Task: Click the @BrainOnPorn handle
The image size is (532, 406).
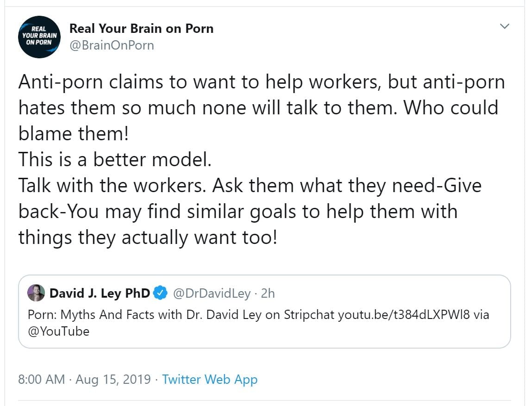Action: click(112, 45)
